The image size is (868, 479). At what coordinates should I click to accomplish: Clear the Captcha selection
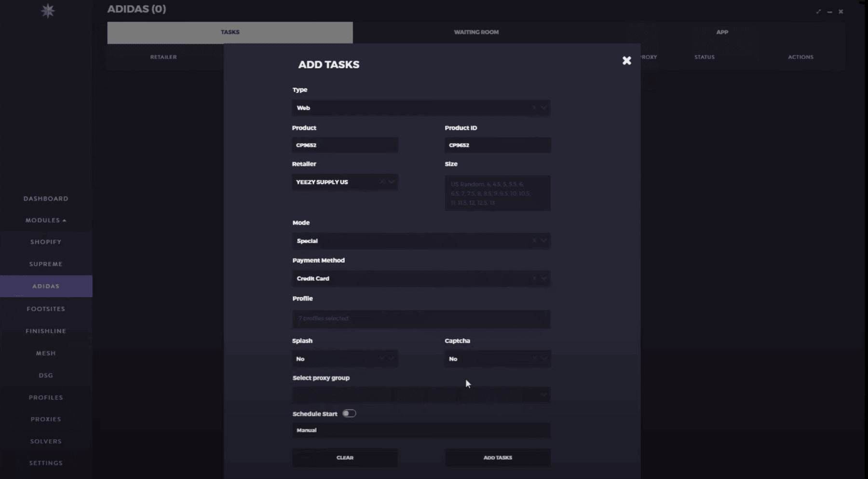coord(534,358)
